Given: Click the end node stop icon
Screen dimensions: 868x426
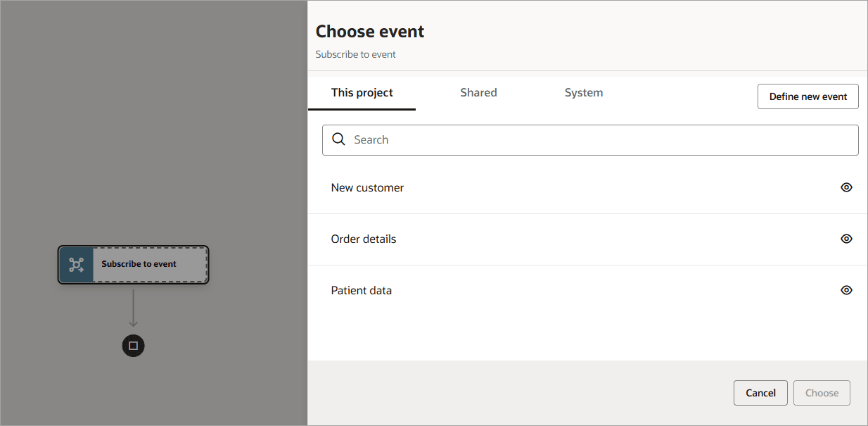Looking at the screenshot, I should click(133, 346).
